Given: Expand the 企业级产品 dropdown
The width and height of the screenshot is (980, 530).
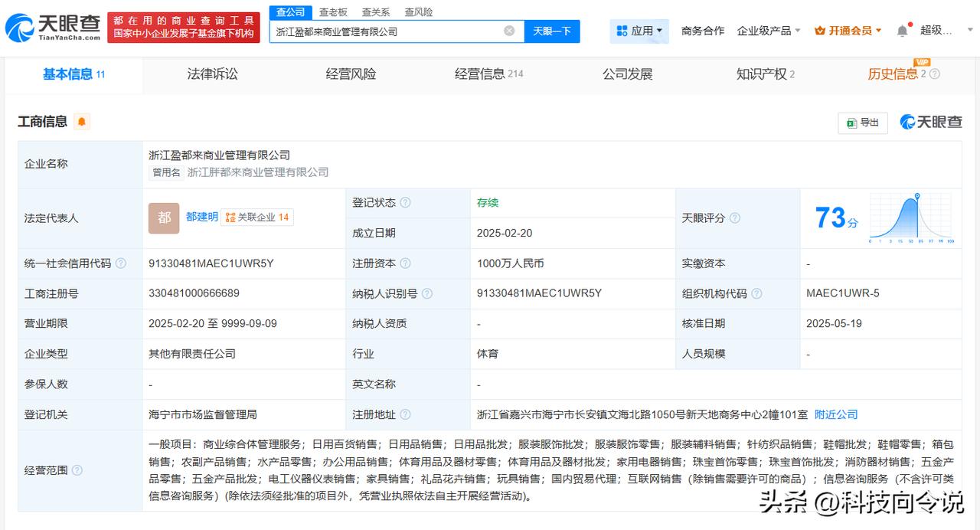Looking at the screenshot, I should pyautogui.click(x=769, y=31).
